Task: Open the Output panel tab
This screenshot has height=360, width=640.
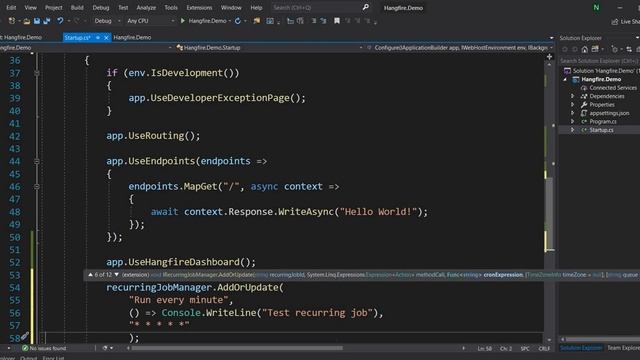Action: click(29, 358)
